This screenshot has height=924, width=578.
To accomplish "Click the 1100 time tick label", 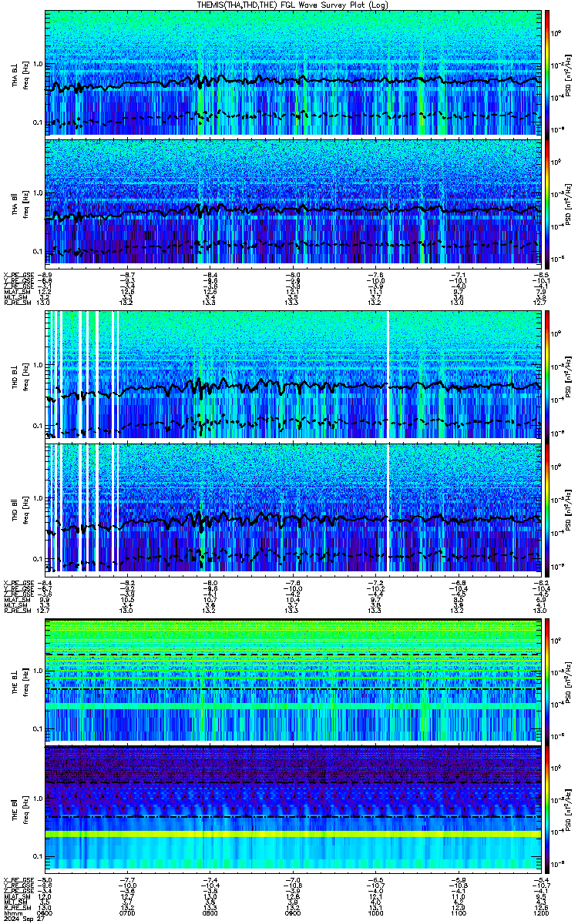I will (457, 912).
